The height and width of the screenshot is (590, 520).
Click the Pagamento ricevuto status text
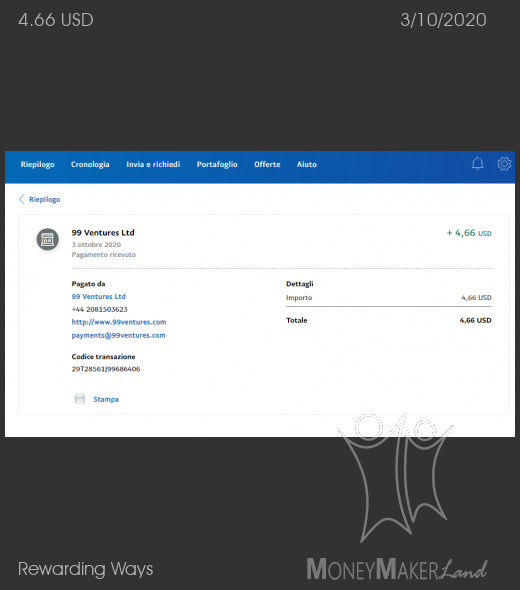[103, 255]
